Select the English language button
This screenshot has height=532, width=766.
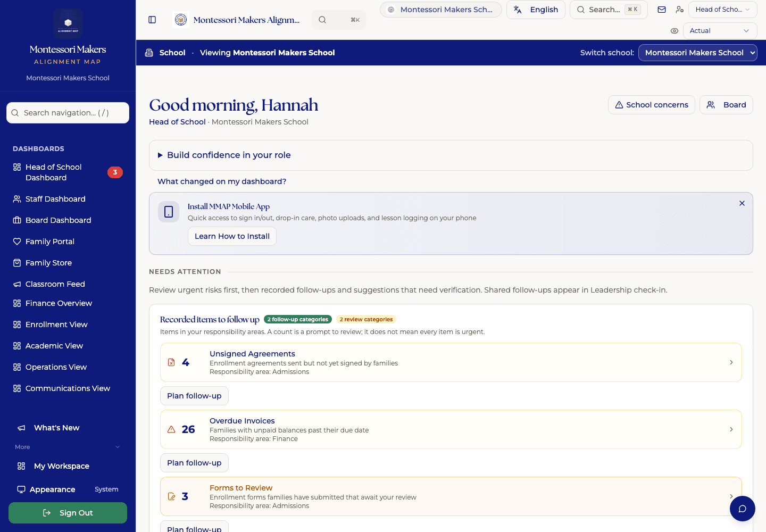[x=536, y=10]
